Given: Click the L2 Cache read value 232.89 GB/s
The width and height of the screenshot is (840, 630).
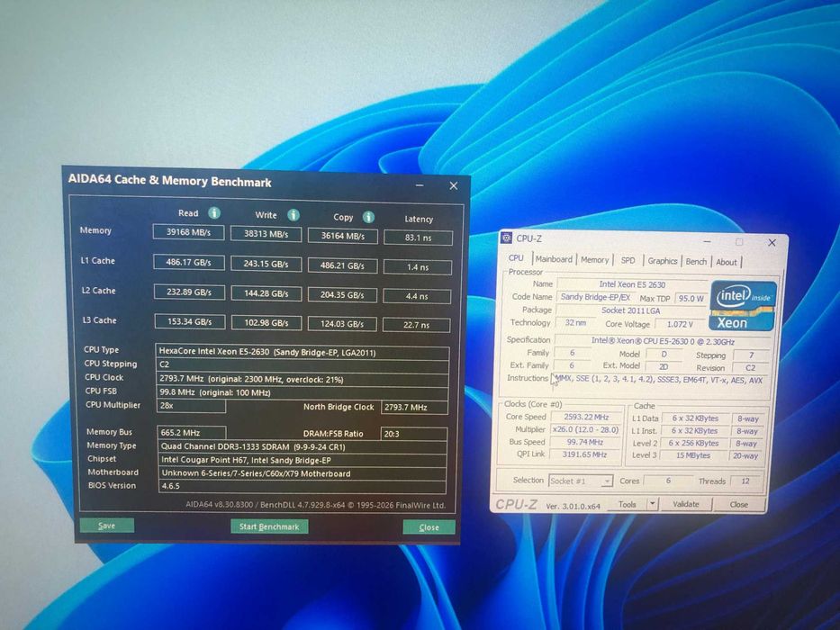Looking at the screenshot, I should click(x=189, y=292).
